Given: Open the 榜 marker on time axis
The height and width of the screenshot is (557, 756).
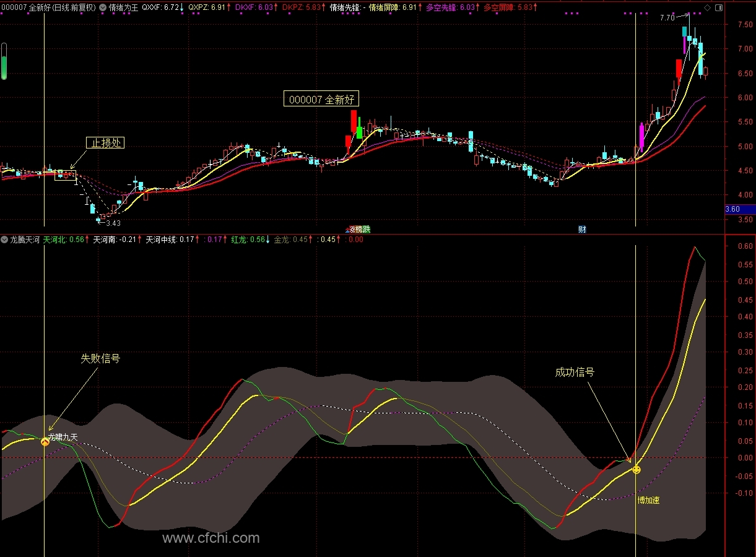Looking at the screenshot, I should tap(359, 230).
